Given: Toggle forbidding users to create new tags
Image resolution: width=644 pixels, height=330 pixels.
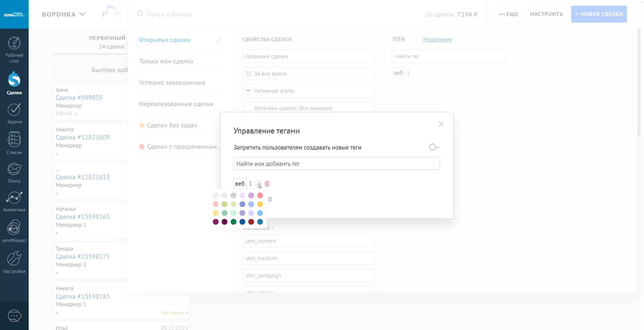Looking at the screenshot, I should coord(434,147).
